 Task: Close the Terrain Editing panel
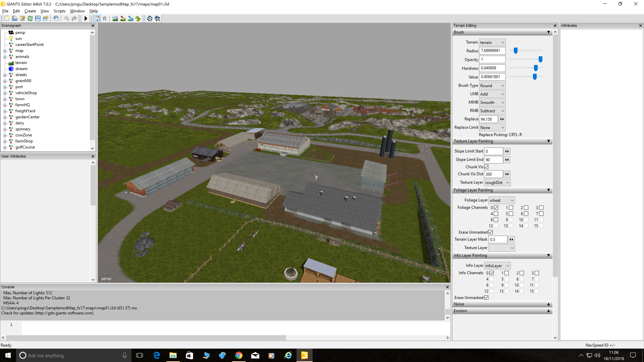click(555, 25)
